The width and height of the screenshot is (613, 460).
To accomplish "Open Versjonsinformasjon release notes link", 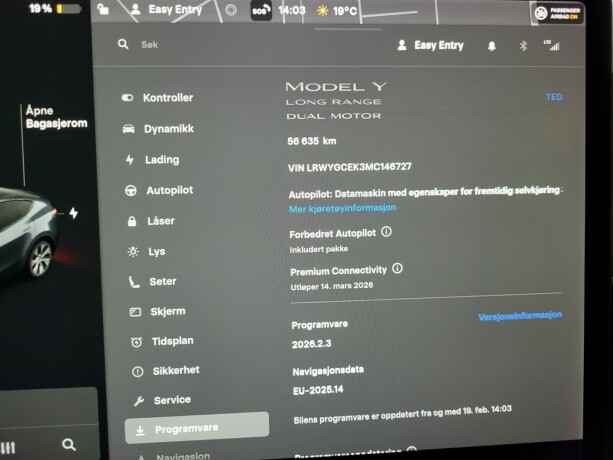I will tap(519, 315).
